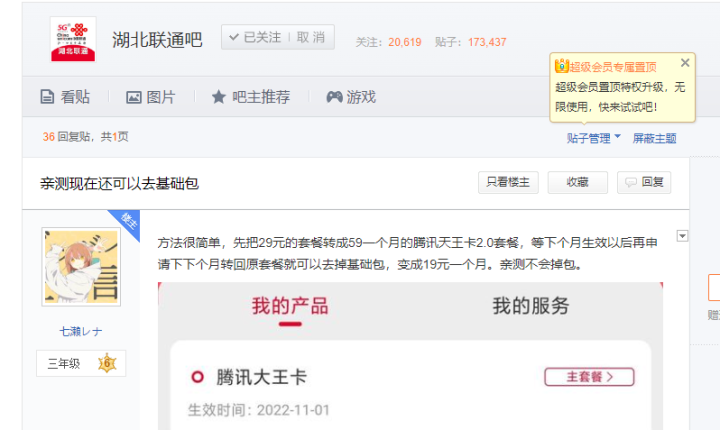Open the 湖北联通 forum logo
Image resolution: width=720 pixels, height=430 pixels.
click(73, 40)
